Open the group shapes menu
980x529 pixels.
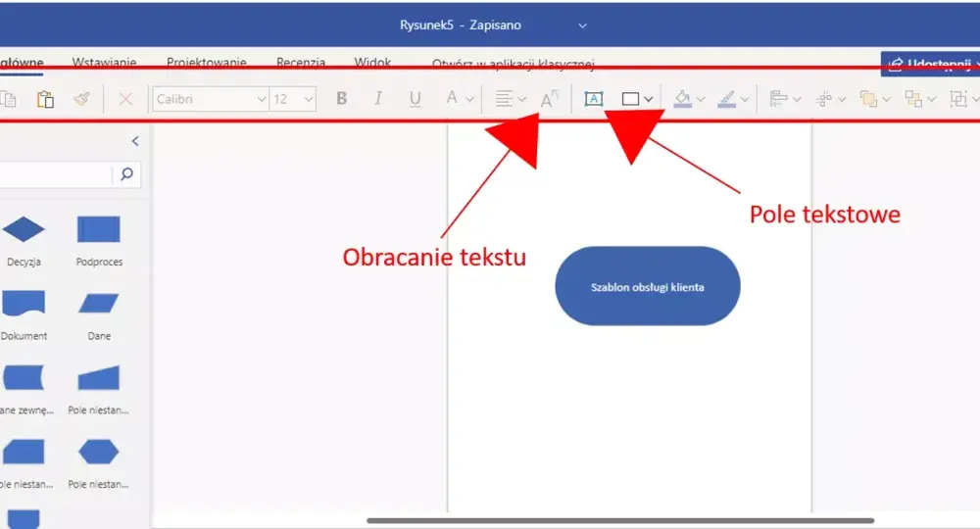click(x=963, y=99)
